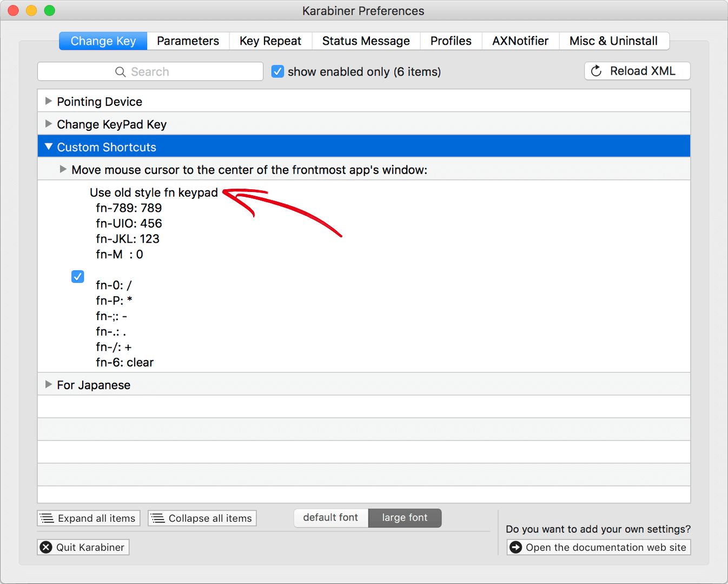Click the Reload XML button
Screen dimensions: 728x584
pos(637,71)
